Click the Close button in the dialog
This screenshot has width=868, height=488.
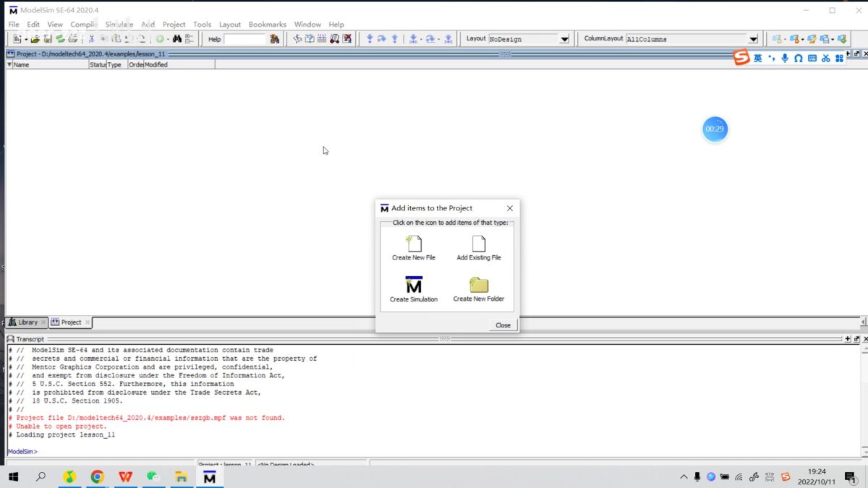(x=503, y=325)
